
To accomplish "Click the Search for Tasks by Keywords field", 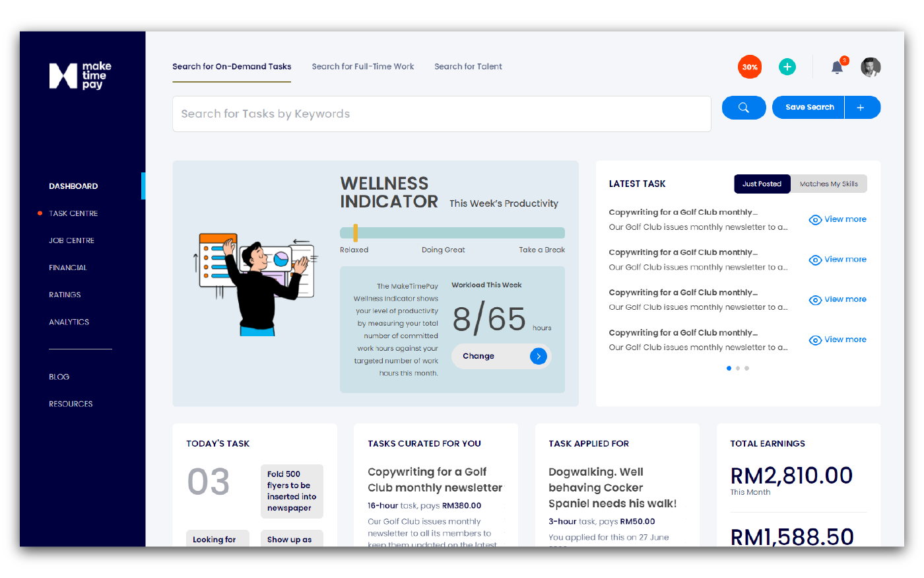I will point(441,114).
